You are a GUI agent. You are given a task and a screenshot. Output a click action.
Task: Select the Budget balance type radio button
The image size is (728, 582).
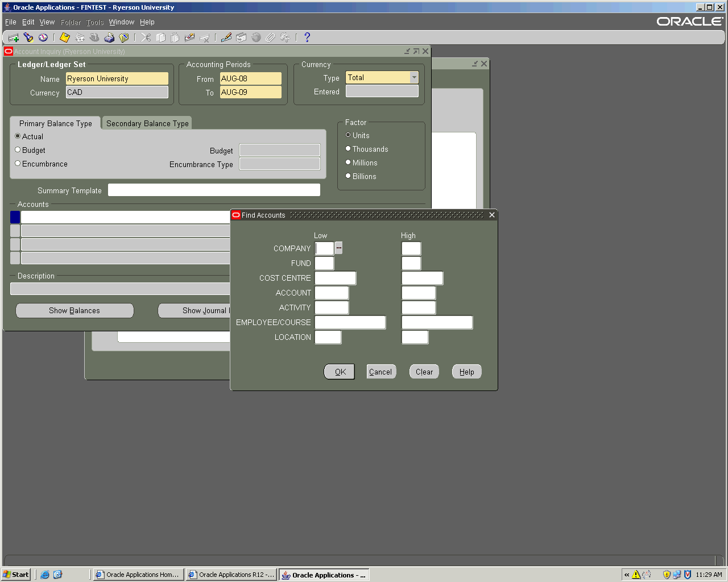(18, 150)
